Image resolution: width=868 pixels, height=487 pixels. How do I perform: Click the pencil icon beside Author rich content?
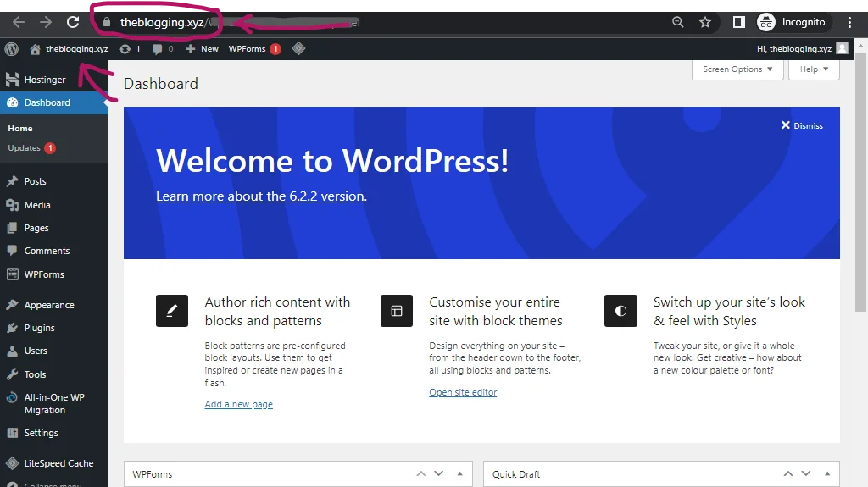(x=172, y=311)
